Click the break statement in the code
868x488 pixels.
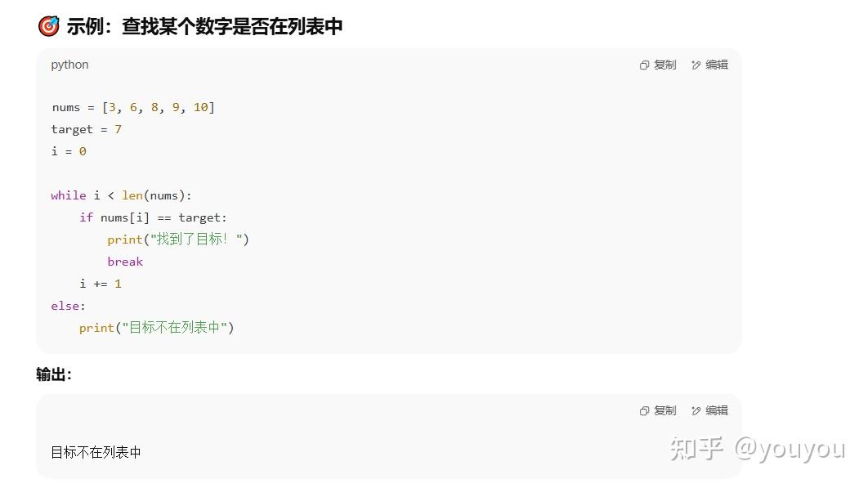(x=125, y=261)
